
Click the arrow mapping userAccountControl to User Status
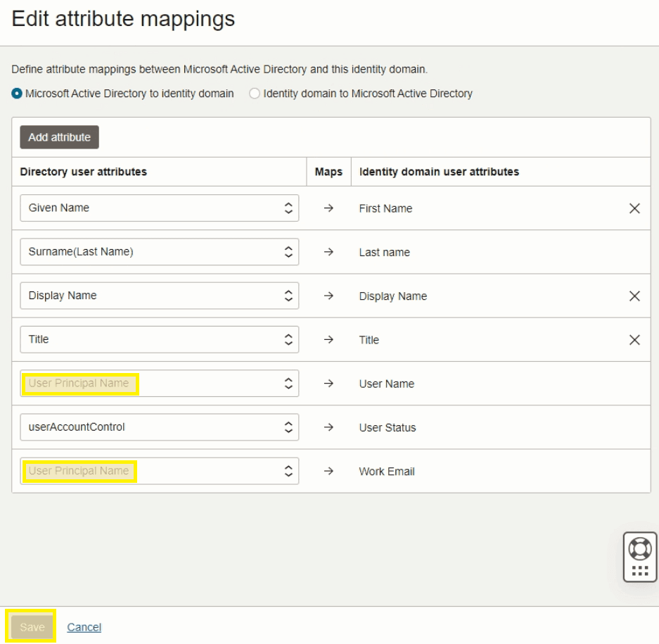coord(328,427)
